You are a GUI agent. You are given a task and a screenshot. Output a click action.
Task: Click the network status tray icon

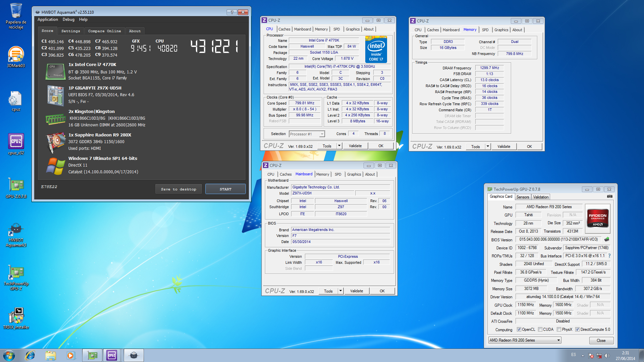[599, 356]
